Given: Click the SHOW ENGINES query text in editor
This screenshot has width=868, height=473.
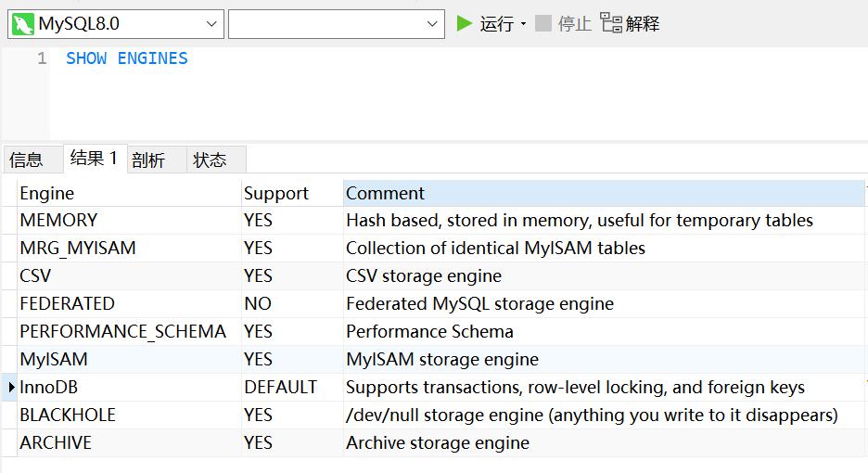Looking at the screenshot, I should coord(127,58).
